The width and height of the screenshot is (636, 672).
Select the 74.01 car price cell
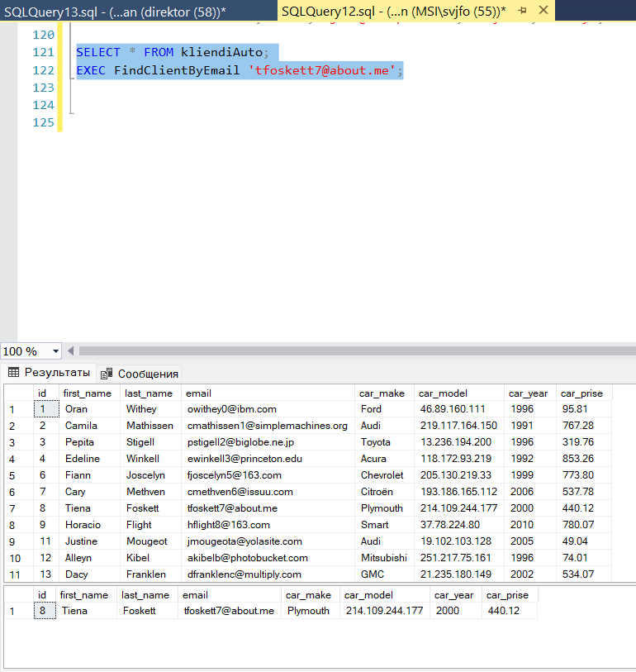point(584,558)
